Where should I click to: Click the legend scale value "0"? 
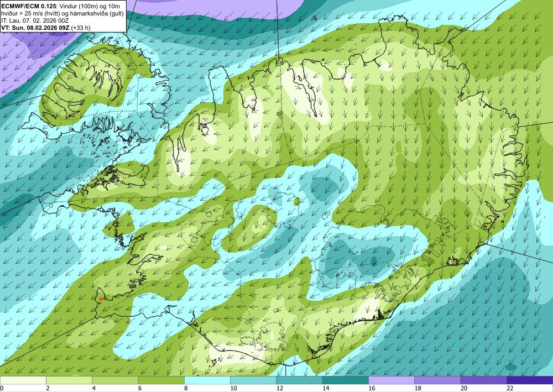(x=2, y=388)
